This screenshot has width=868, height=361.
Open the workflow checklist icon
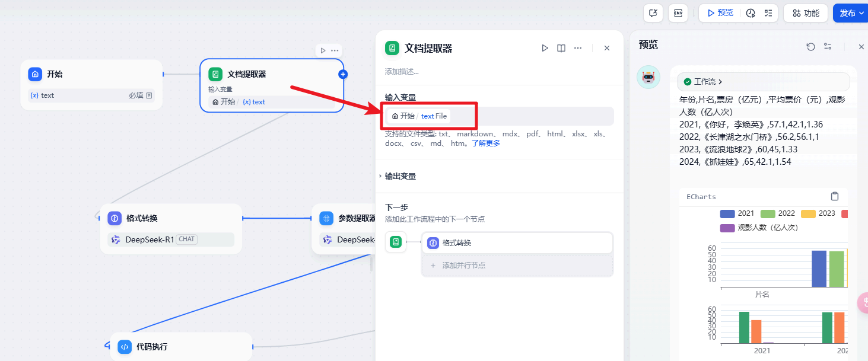768,13
